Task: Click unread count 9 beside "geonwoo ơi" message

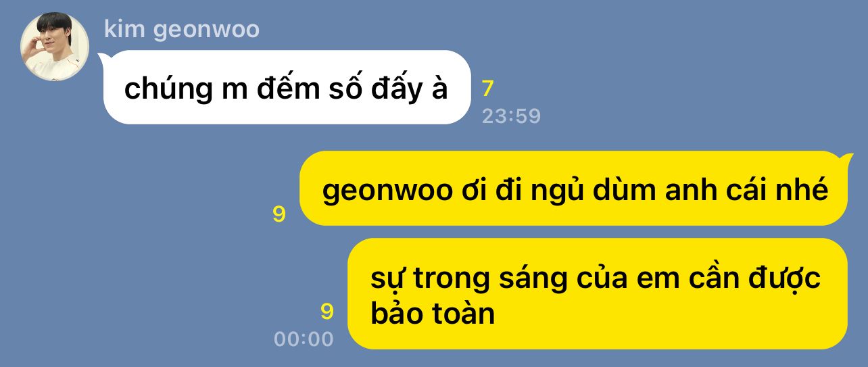Action: coord(279,214)
